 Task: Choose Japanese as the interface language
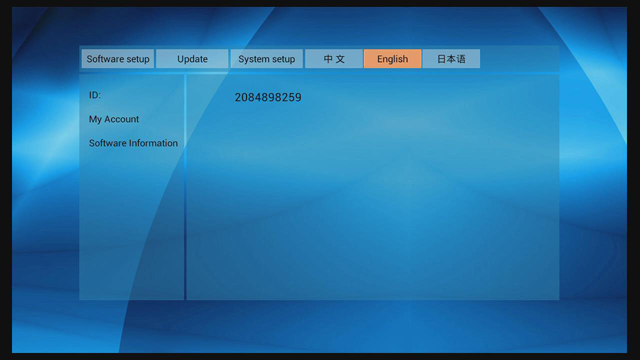451,59
